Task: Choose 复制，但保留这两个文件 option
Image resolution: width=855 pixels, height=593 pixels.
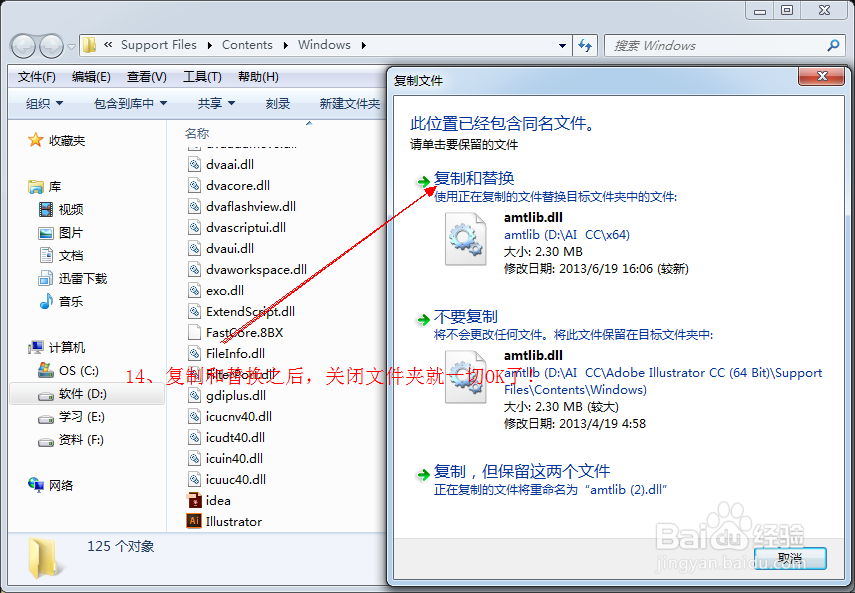Action: click(x=522, y=471)
